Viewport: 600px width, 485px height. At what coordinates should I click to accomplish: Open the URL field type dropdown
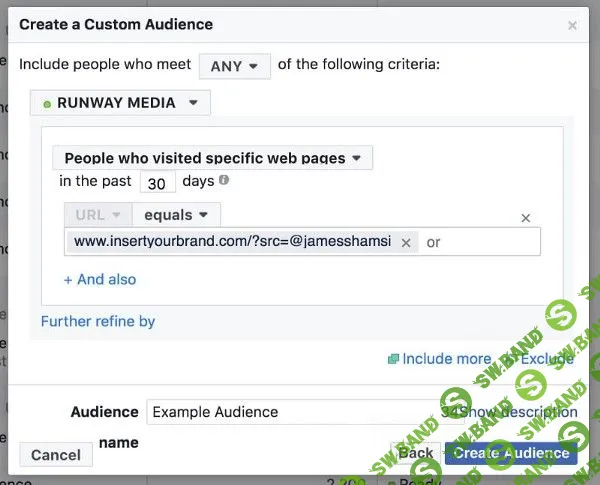pyautogui.click(x=98, y=215)
